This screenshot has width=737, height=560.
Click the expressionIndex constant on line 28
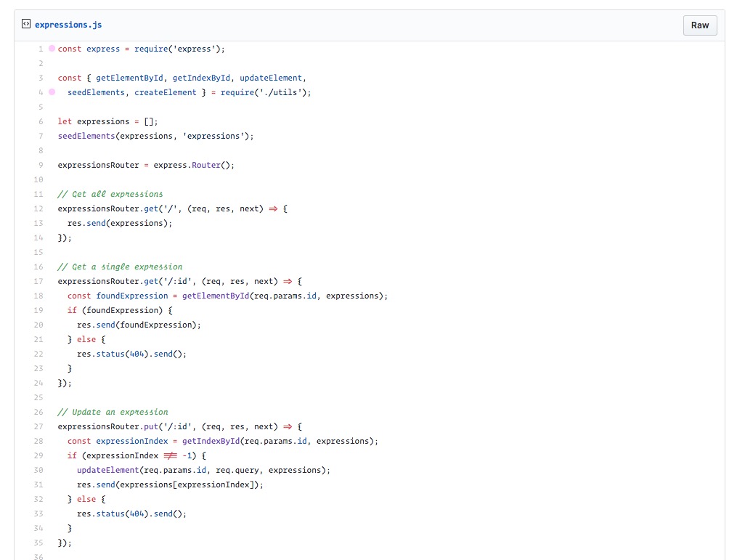131,441
